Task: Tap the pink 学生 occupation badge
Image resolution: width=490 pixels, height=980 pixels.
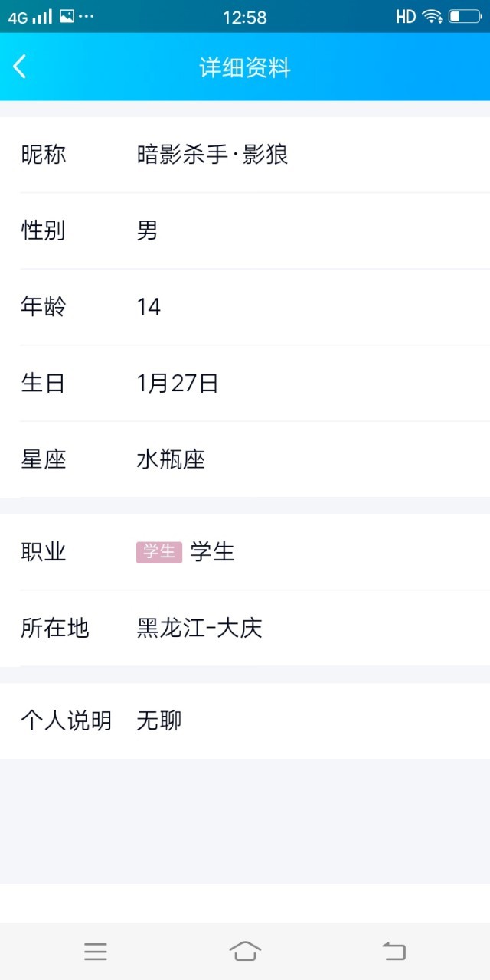Action: (x=159, y=551)
